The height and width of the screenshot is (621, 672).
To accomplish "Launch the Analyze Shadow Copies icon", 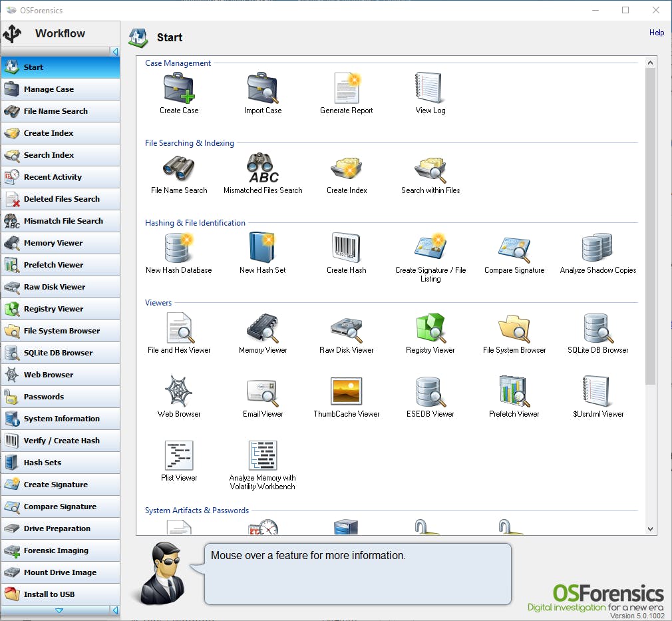I will [597, 248].
